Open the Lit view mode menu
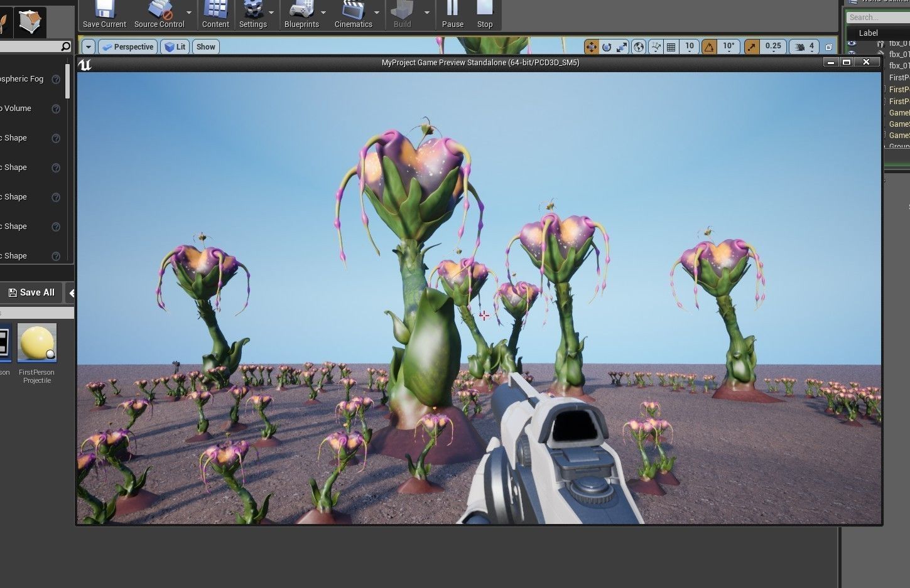Viewport: 910px width, 588px height. tap(175, 47)
